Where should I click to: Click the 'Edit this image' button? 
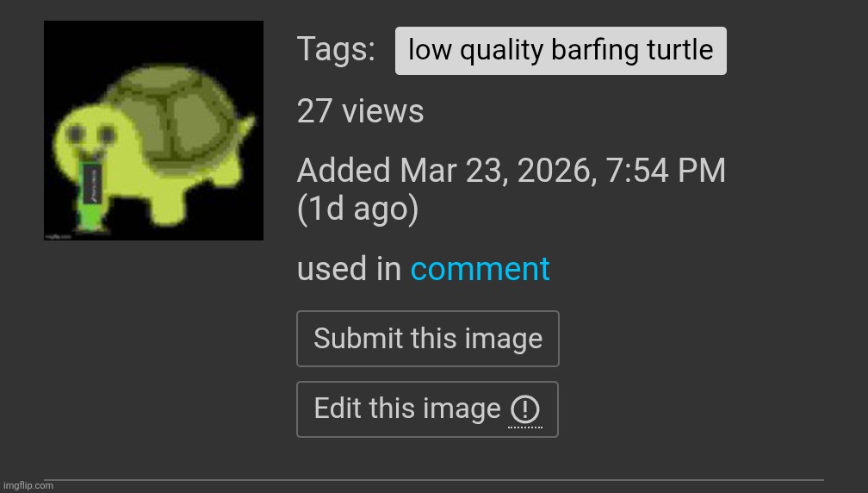click(427, 409)
